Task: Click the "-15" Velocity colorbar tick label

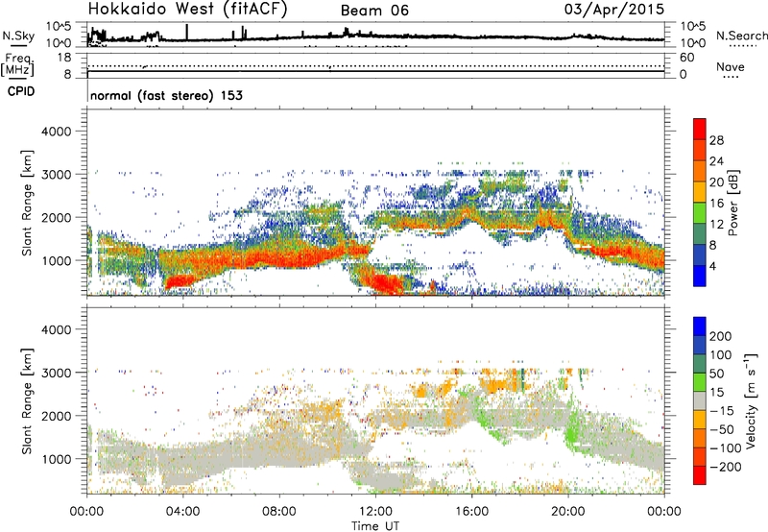Action: point(721,411)
